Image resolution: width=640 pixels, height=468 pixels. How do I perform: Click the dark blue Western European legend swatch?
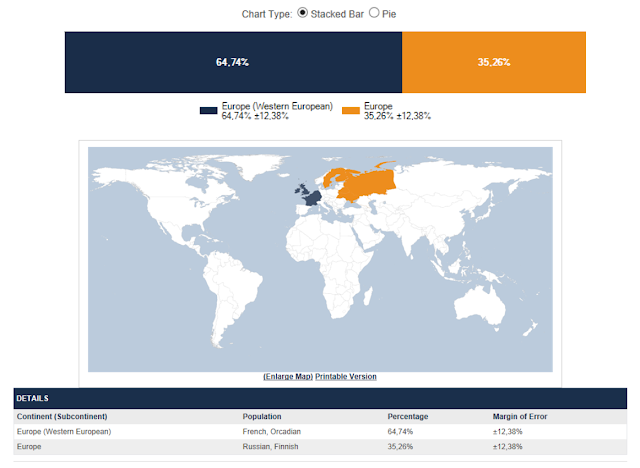point(208,111)
